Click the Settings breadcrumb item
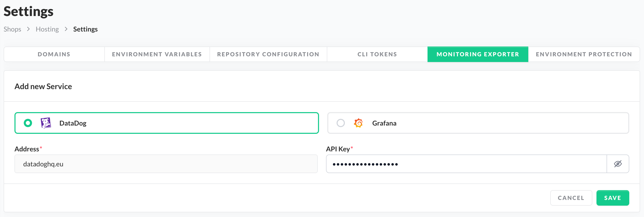This screenshot has width=644, height=217. pos(85,29)
